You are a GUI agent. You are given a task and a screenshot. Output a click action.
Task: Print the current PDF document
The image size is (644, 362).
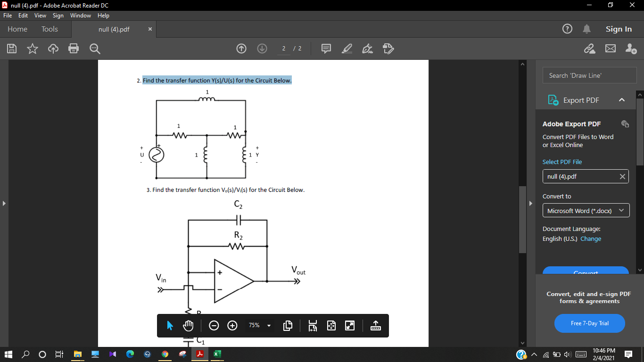[74, 49]
